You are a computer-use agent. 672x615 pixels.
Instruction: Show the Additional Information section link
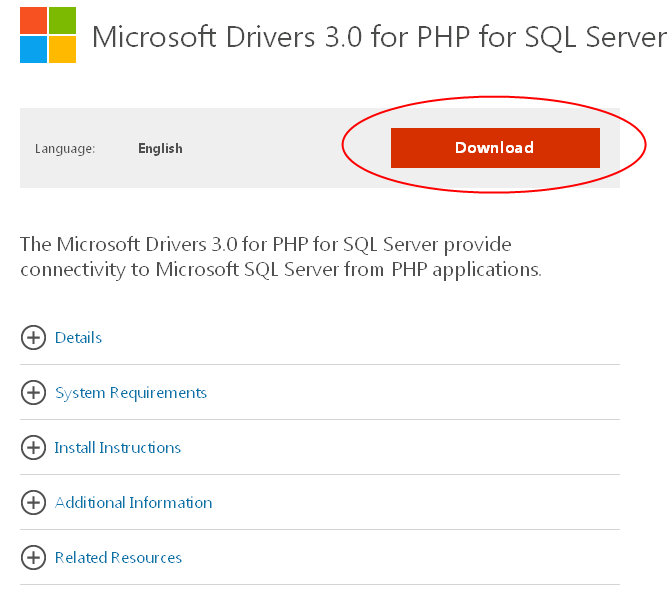click(x=133, y=502)
